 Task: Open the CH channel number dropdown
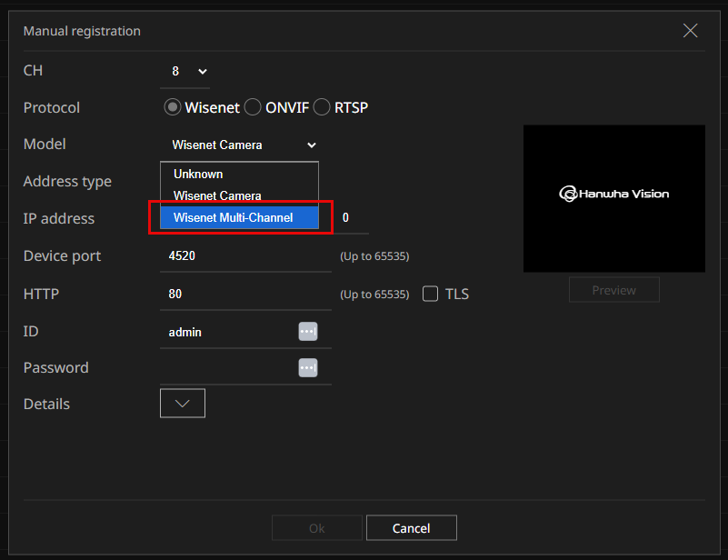coord(189,71)
